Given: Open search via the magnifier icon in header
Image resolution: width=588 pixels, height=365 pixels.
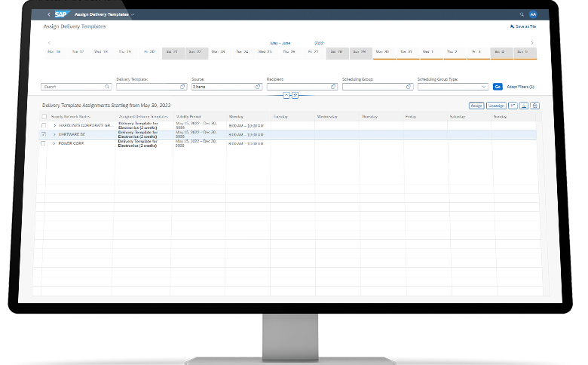Looking at the screenshot, I should (x=522, y=14).
